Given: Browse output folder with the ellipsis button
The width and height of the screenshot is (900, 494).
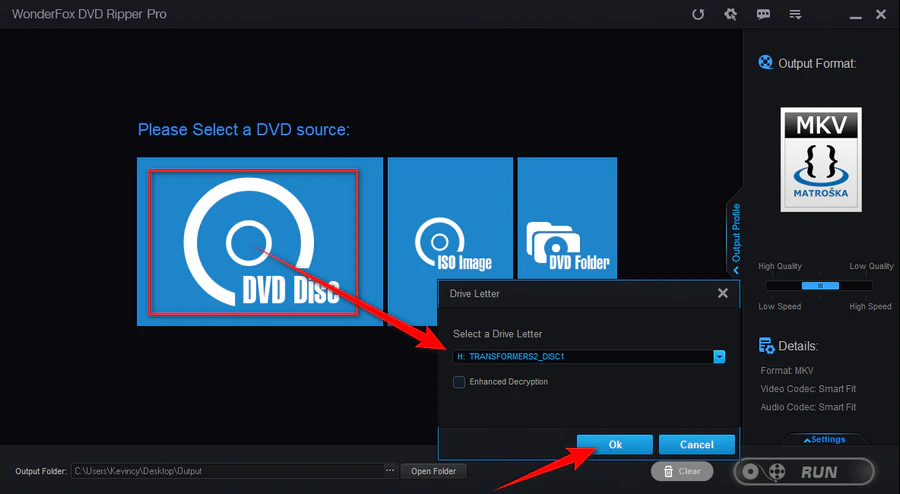Looking at the screenshot, I should coord(390,471).
